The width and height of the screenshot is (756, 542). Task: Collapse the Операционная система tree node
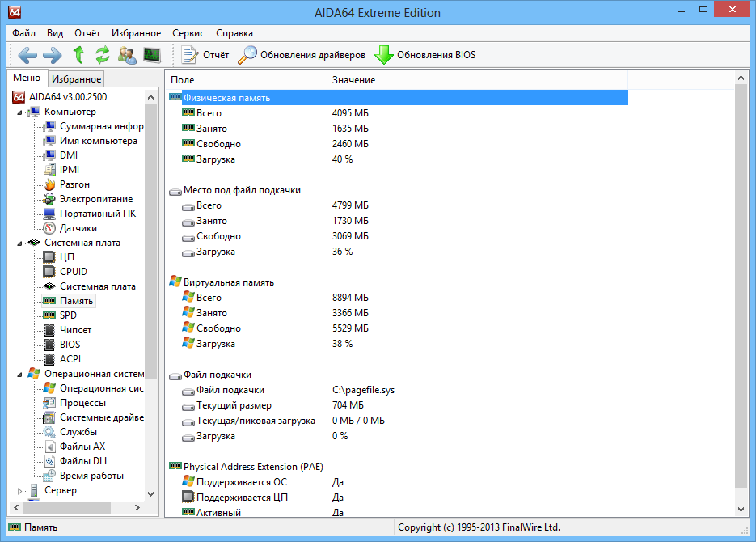pos(19,375)
